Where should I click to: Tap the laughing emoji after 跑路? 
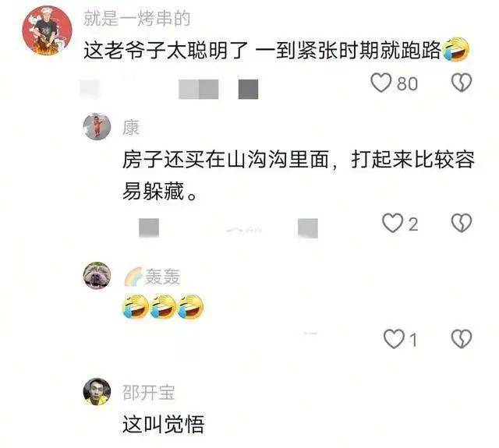coord(455,48)
